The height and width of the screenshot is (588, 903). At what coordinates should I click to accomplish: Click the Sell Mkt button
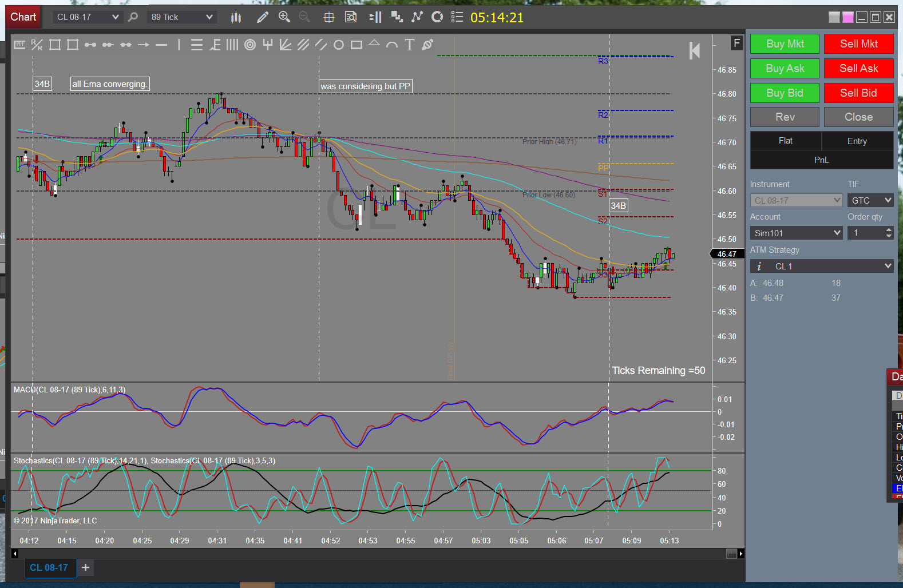click(859, 43)
